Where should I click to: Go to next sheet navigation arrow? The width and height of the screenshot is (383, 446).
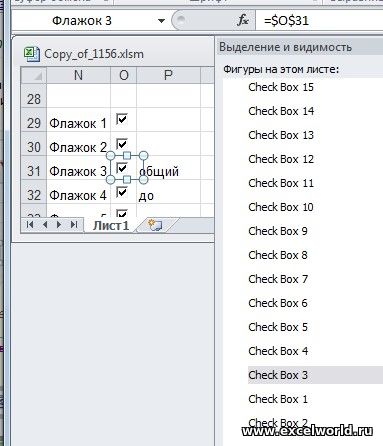[x=59, y=225]
